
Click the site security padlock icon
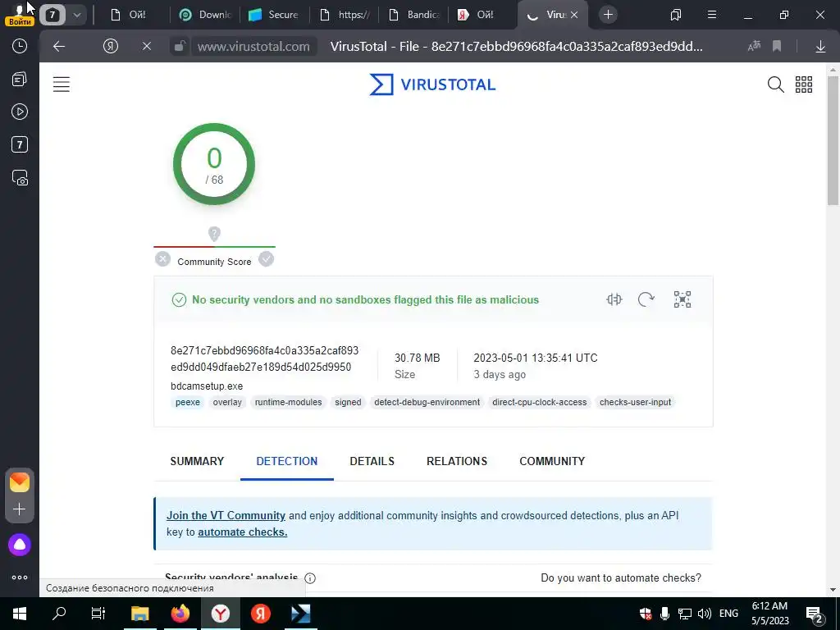coord(179,47)
